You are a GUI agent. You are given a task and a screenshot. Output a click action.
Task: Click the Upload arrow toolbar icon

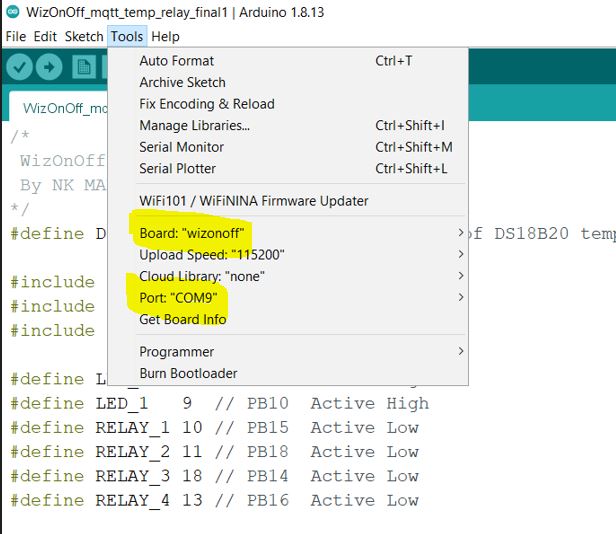pos(49,67)
